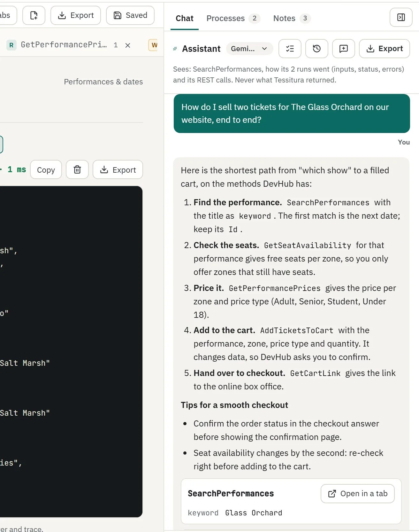
Task: Export the Assistant chat
Action: (384, 49)
